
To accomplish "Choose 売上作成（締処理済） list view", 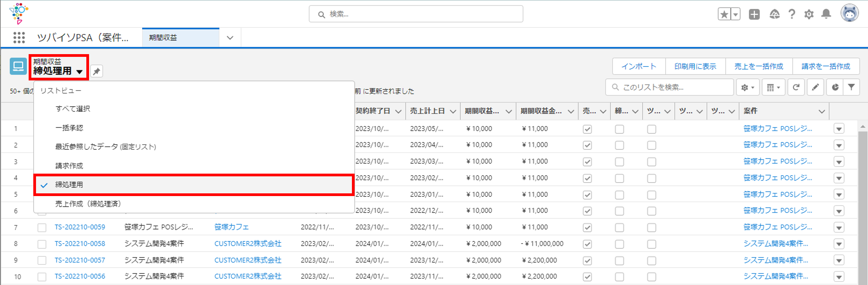I will click(x=88, y=204).
